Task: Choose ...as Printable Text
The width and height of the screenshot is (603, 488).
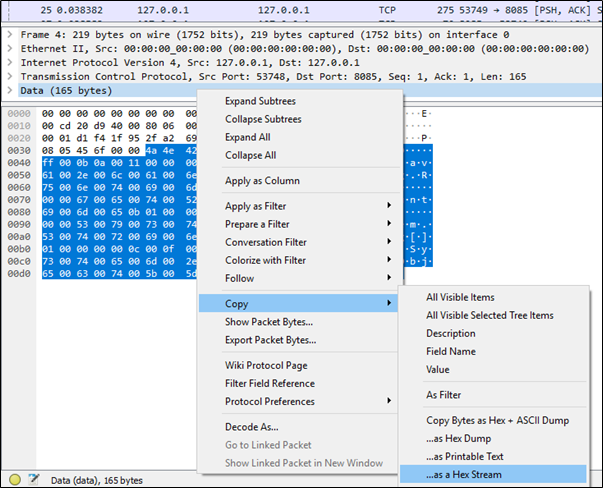Action: click(465, 456)
